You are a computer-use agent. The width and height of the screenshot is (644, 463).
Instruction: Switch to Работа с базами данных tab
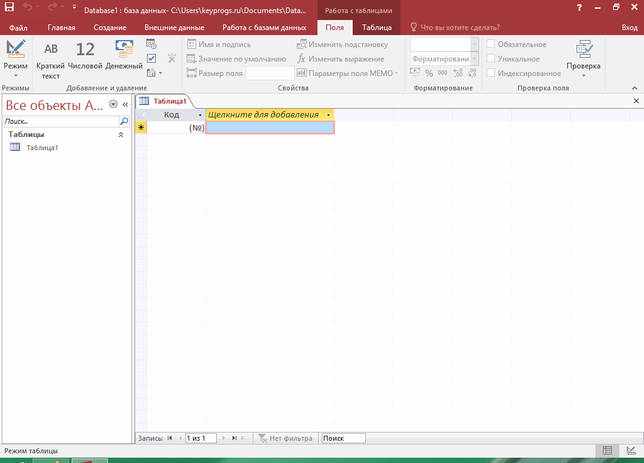[264, 28]
